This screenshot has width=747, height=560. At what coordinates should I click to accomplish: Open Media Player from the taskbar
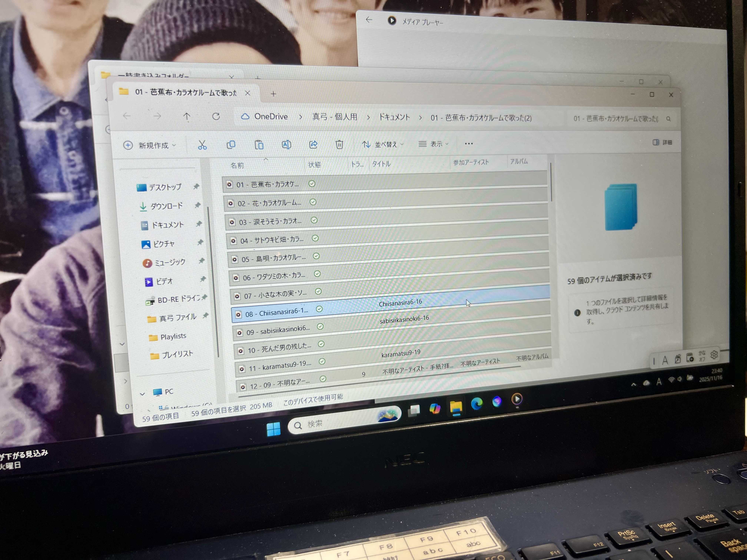coord(517,399)
